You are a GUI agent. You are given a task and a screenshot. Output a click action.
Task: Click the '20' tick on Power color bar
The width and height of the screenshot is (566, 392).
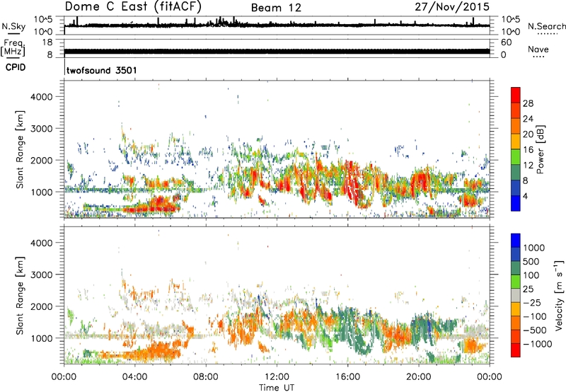pos(528,134)
